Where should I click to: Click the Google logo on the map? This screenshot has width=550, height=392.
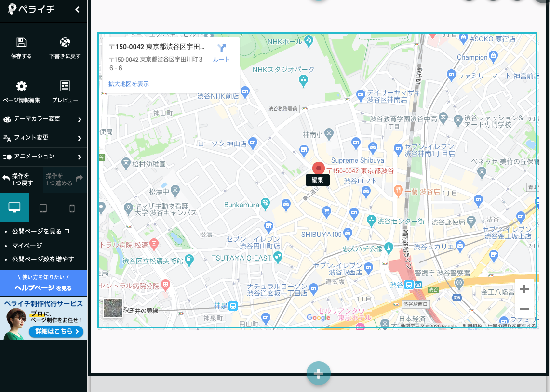coord(318,317)
